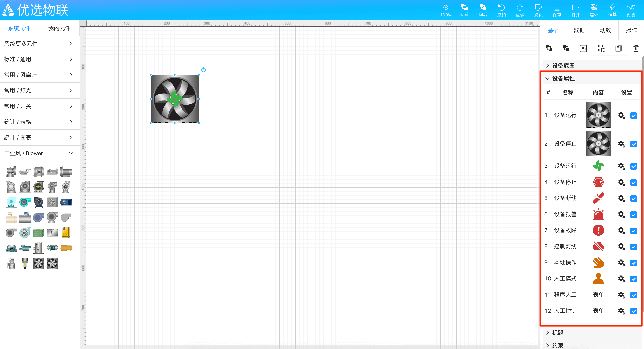Click the 表单 content of 程序人工 row
The height and width of the screenshot is (349, 644).
pyautogui.click(x=598, y=295)
